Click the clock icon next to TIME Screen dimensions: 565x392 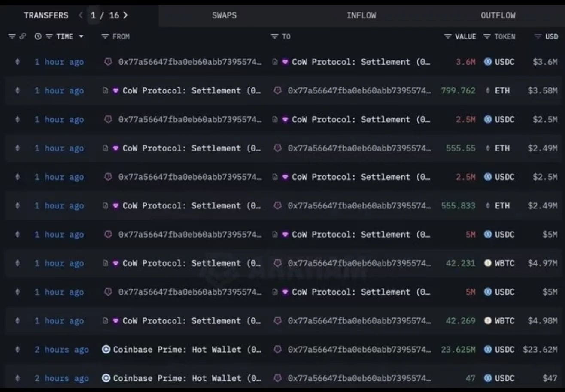pyautogui.click(x=38, y=37)
